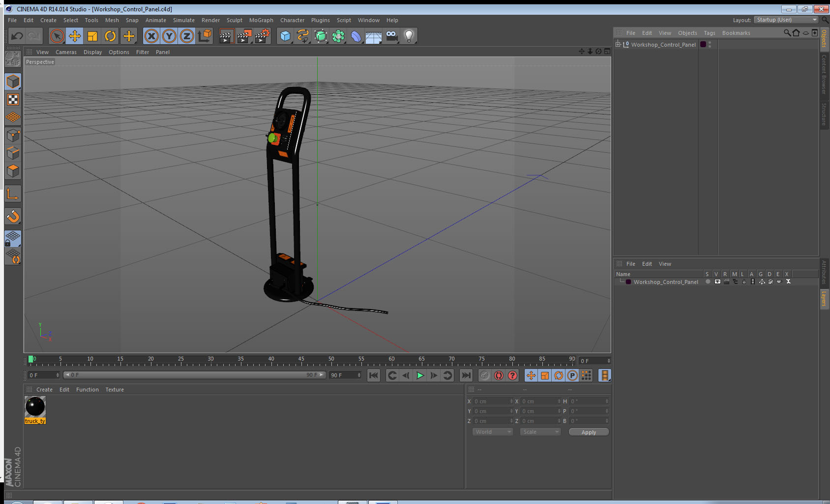830x504 pixels.
Task: Toggle layer lock for Workshop_Control_Panel
Action: 744,282
